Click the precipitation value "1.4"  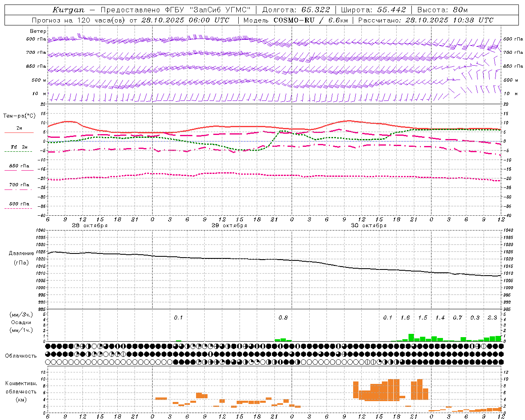(x=440, y=318)
